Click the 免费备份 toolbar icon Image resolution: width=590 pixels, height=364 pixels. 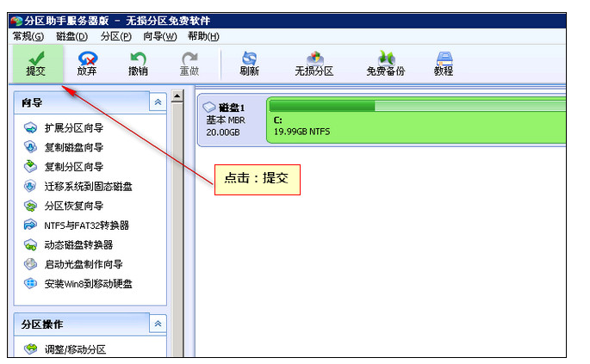click(x=385, y=63)
